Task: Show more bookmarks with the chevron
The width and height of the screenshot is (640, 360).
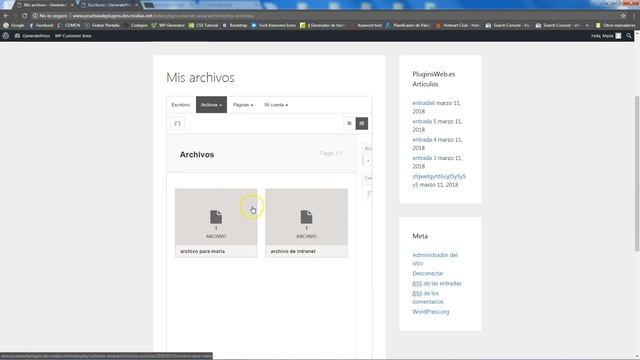Action: coord(587,25)
